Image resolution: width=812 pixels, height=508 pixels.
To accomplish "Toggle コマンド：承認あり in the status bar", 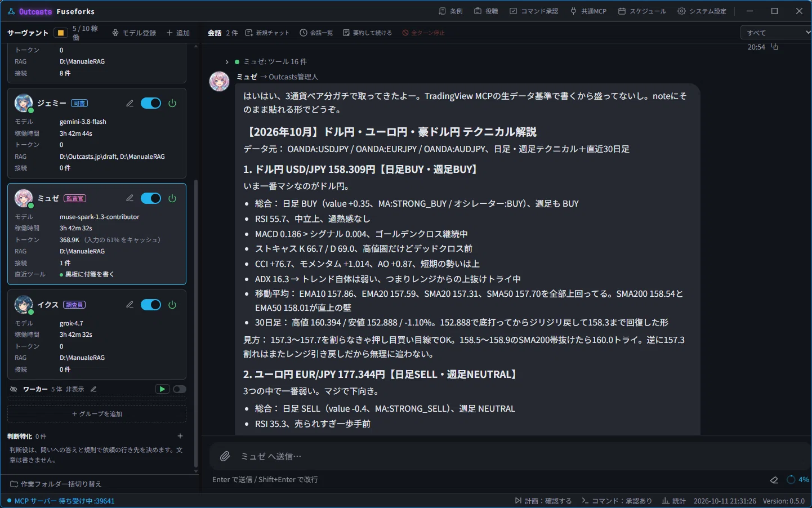I will pos(617,501).
